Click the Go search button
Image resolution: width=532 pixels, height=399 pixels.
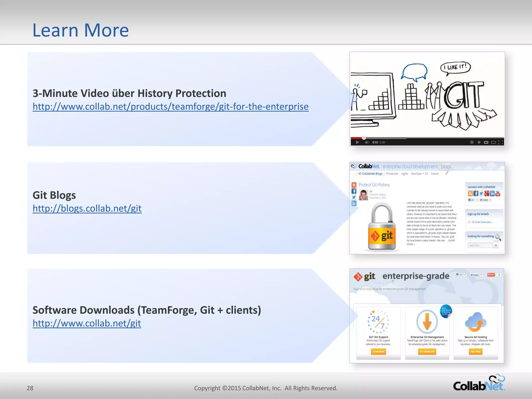(x=496, y=245)
